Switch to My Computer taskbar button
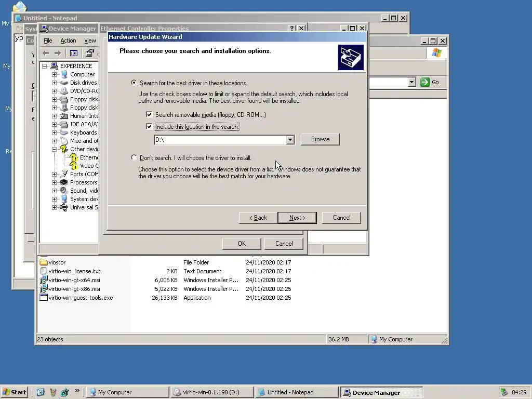Image resolution: width=532 pixels, height=399 pixels. point(128,392)
